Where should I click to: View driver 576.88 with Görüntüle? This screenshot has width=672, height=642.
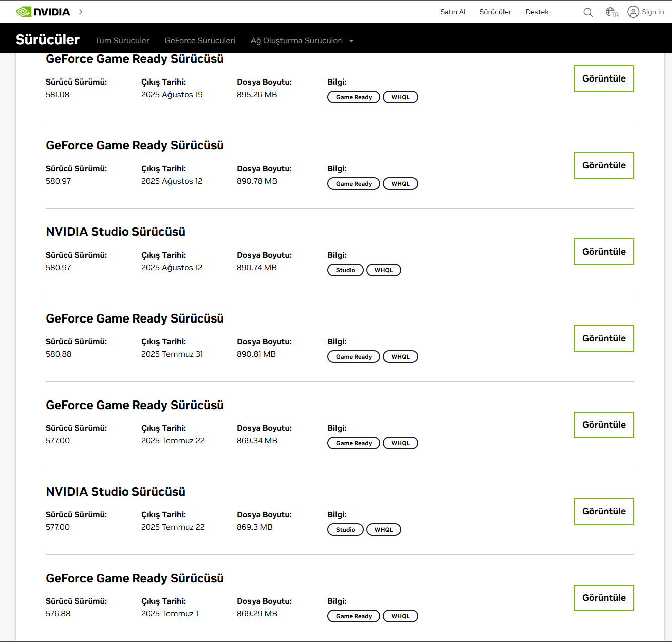pos(604,598)
